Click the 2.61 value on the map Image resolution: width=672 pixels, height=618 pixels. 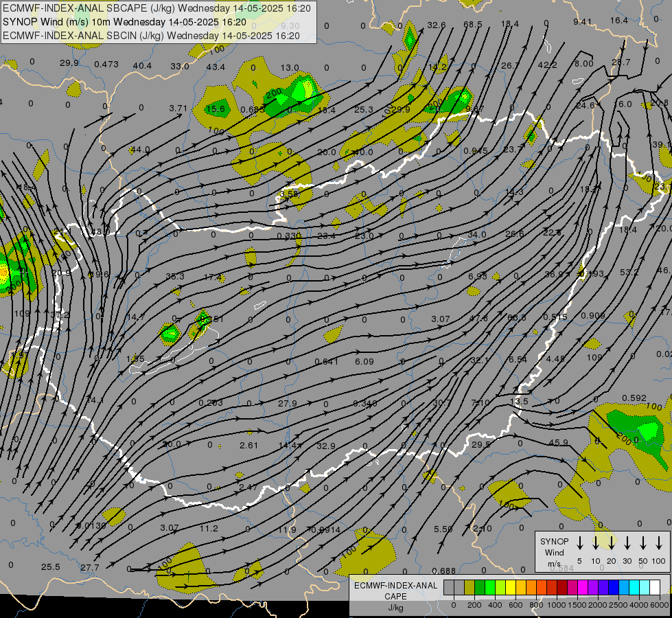coord(248,445)
